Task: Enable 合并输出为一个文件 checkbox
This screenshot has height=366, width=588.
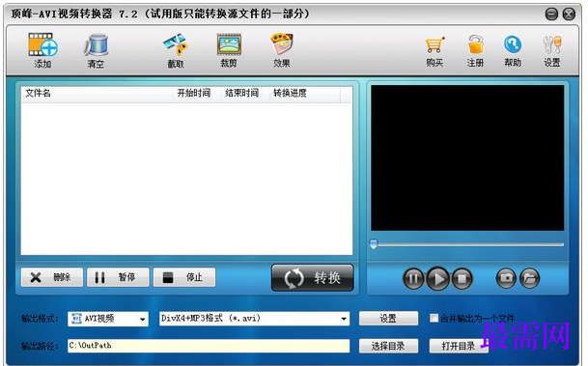Action: (434, 319)
